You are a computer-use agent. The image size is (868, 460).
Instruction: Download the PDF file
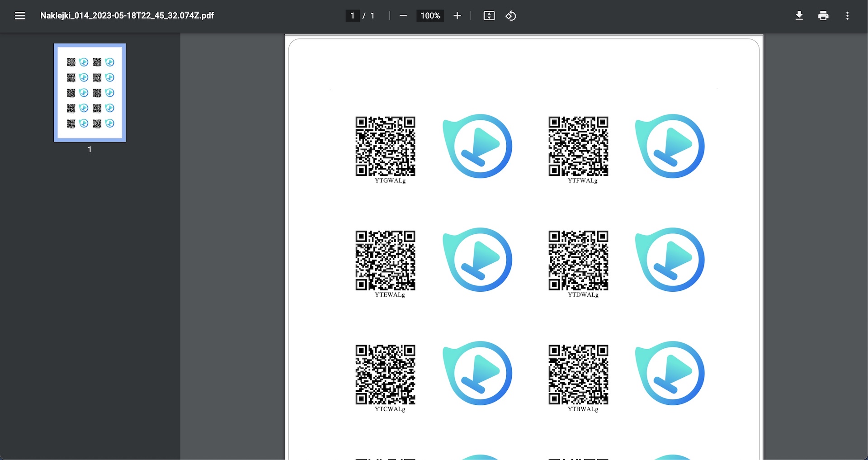click(799, 16)
